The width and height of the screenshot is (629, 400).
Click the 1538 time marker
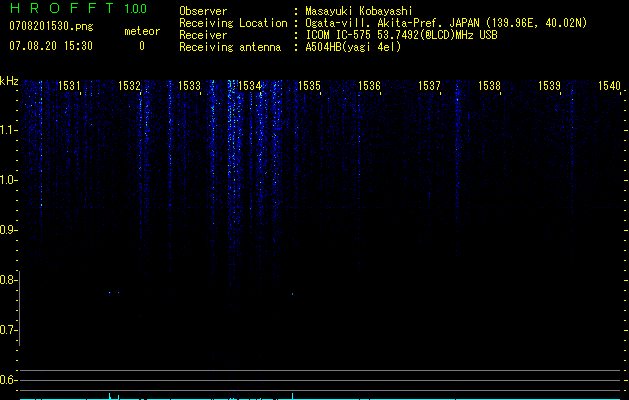tap(489, 85)
